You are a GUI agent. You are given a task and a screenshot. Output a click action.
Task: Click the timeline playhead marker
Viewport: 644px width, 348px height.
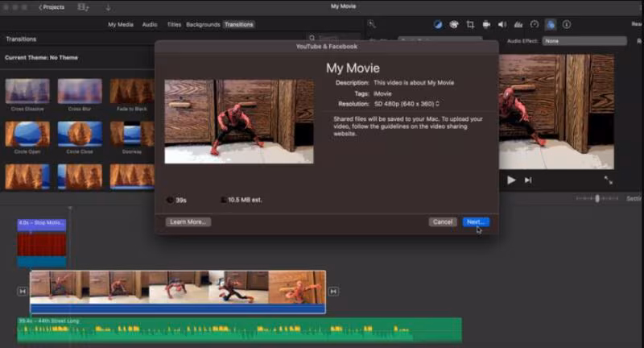(70, 209)
